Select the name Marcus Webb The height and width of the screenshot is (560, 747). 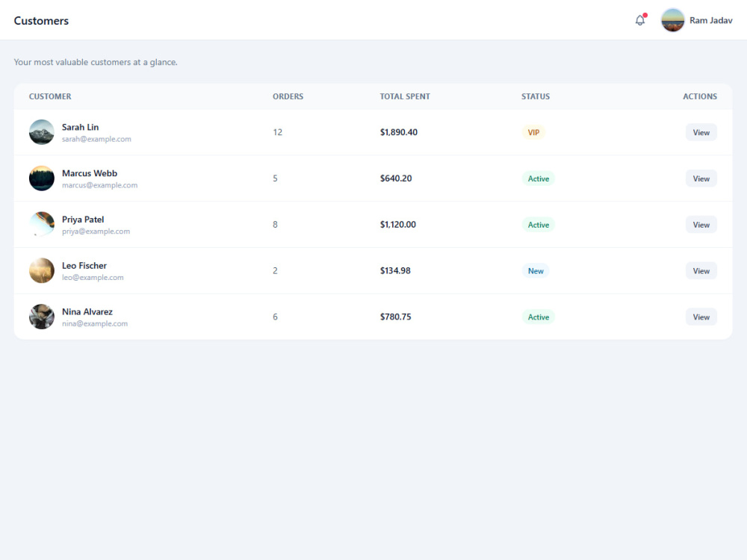[x=90, y=173]
